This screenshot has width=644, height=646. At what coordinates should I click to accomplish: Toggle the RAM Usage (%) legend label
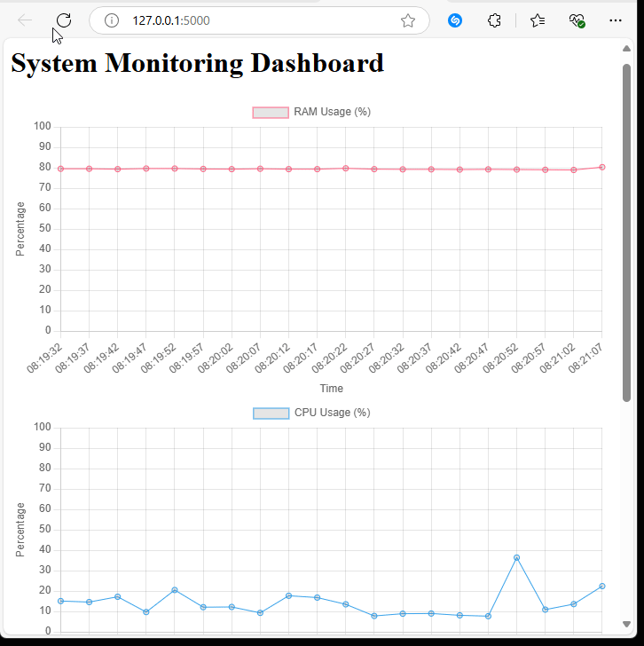pos(332,112)
